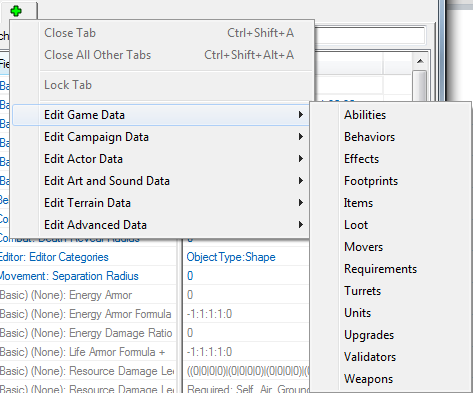Open Edit Actor Data submenu
473x393 pixels.
pyautogui.click(x=161, y=159)
